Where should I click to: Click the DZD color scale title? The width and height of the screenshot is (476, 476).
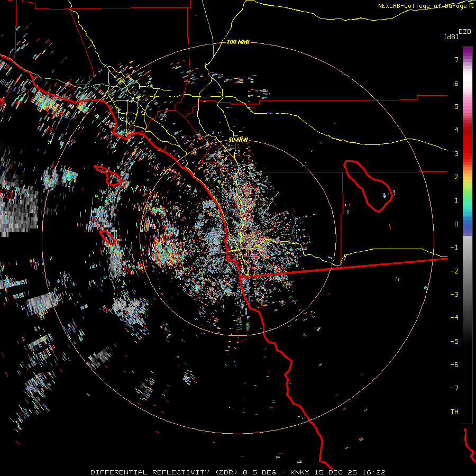click(465, 32)
